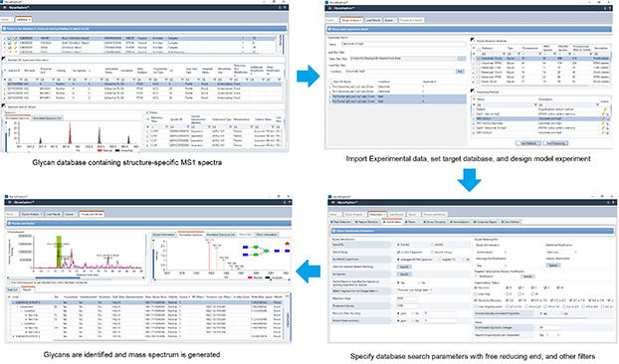Click the Run Processing button
This screenshot has width=619, height=364.
click(556, 143)
